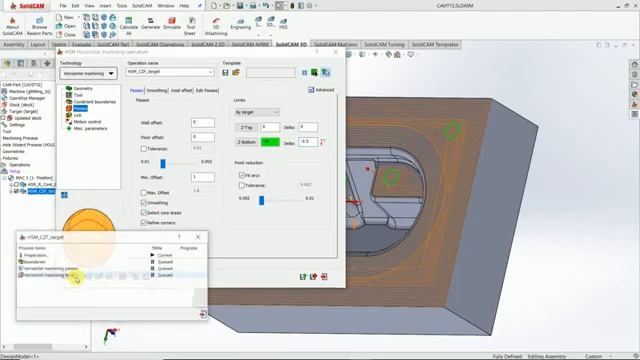Click the HSS operation icon
Viewport: 640px width, 360px height.
(x=283, y=24)
